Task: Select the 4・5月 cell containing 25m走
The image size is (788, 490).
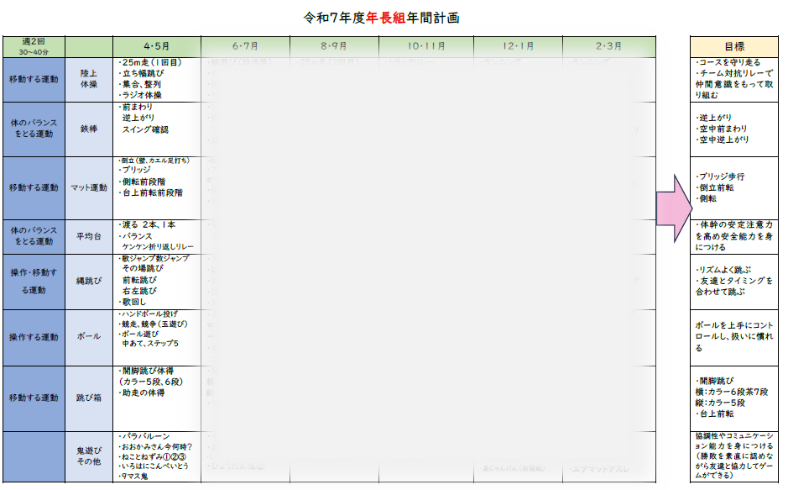Action: coord(157,80)
